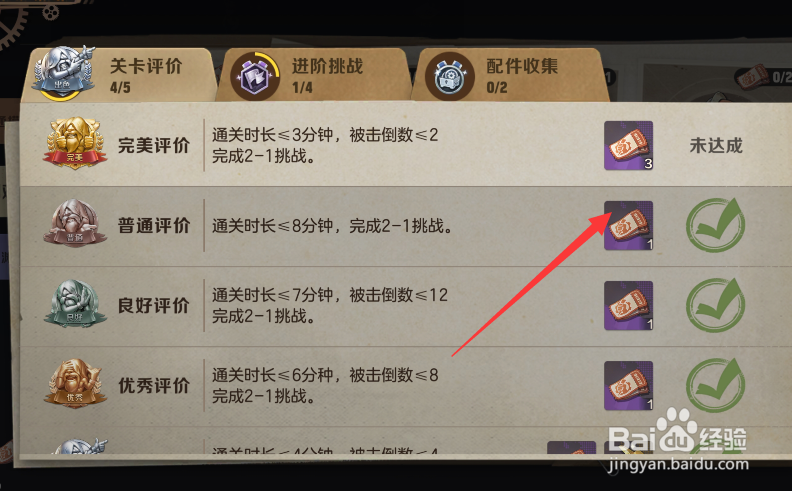Select the 完美评价 description text

325,145
